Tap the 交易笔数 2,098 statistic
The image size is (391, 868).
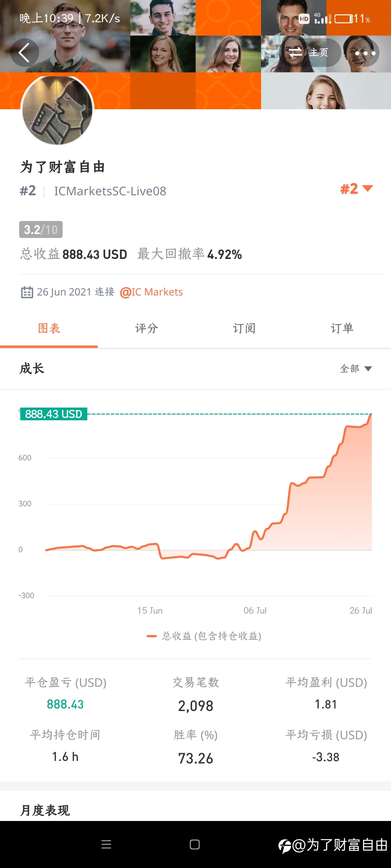click(x=195, y=694)
